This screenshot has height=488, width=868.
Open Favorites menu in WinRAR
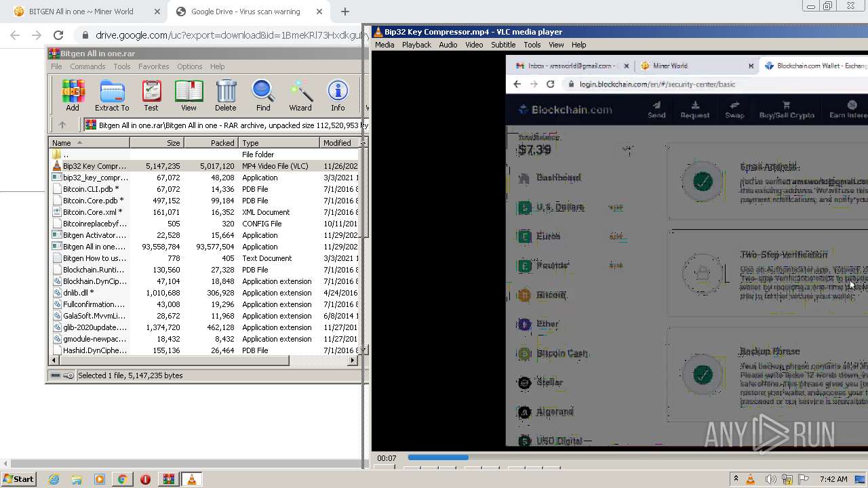click(154, 66)
